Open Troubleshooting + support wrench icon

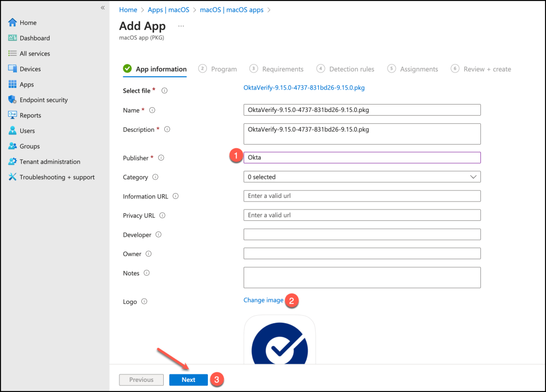coord(13,178)
